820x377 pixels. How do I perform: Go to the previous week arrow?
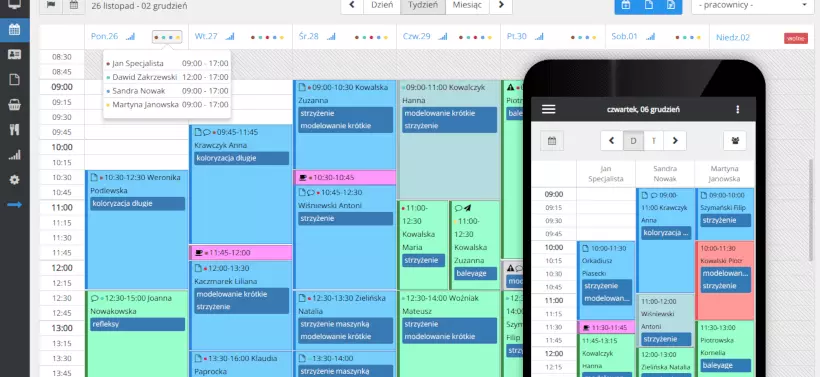[x=352, y=6]
